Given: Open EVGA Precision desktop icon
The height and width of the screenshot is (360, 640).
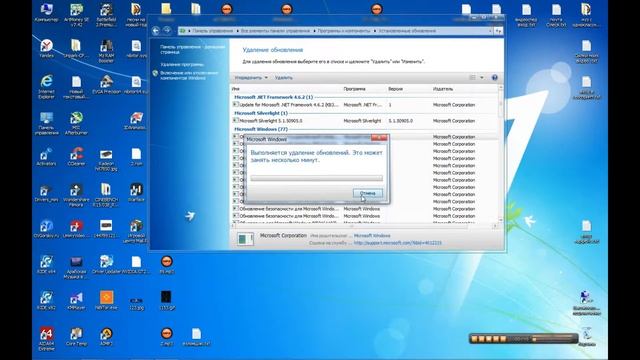Looking at the screenshot, I should coord(106,84).
